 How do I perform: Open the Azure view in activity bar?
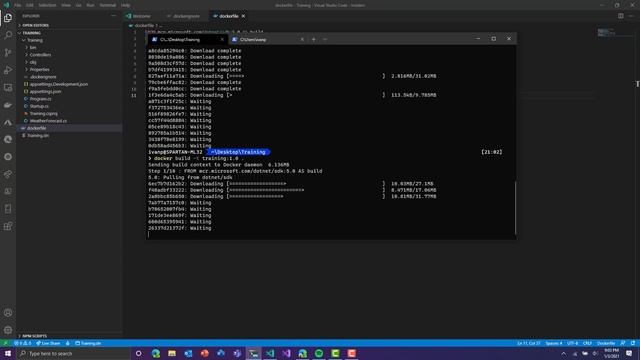tap(8, 122)
